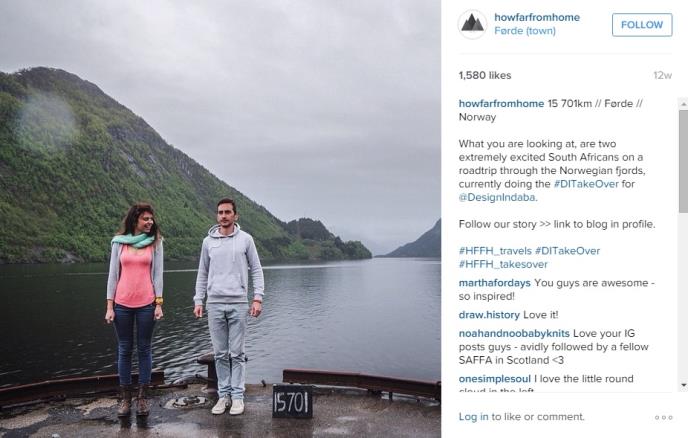Screen dimensions: 688x438
Task: Open the #HFFH_travels hashtag
Action: pyautogui.click(x=495, y=251)
